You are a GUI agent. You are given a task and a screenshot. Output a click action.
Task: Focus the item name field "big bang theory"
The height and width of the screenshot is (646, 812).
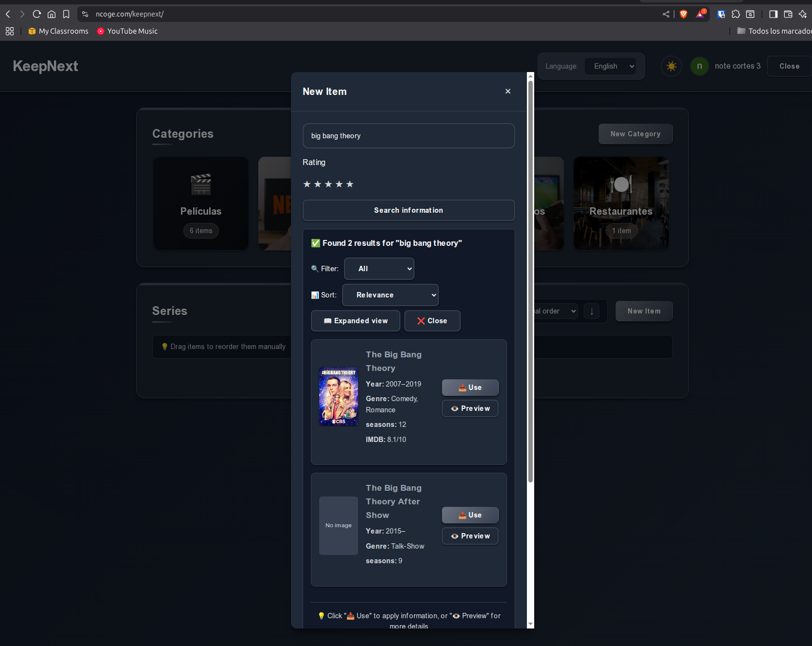409,136
